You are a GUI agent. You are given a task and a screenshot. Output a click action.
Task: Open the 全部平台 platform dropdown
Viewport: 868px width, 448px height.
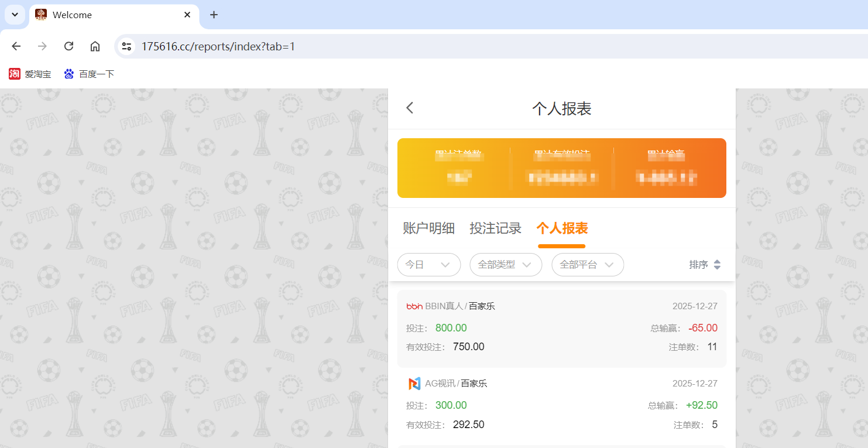click(x=588, y=265)
